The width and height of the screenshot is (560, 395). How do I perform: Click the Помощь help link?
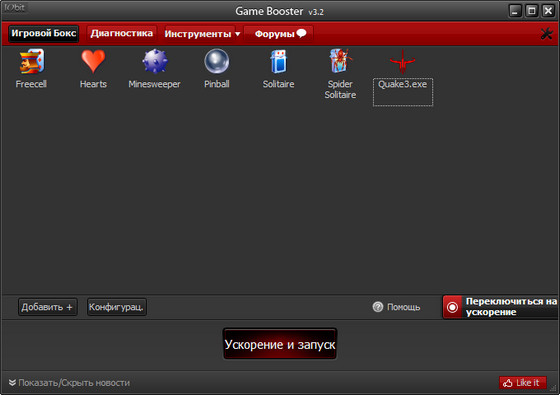point(404,307)
